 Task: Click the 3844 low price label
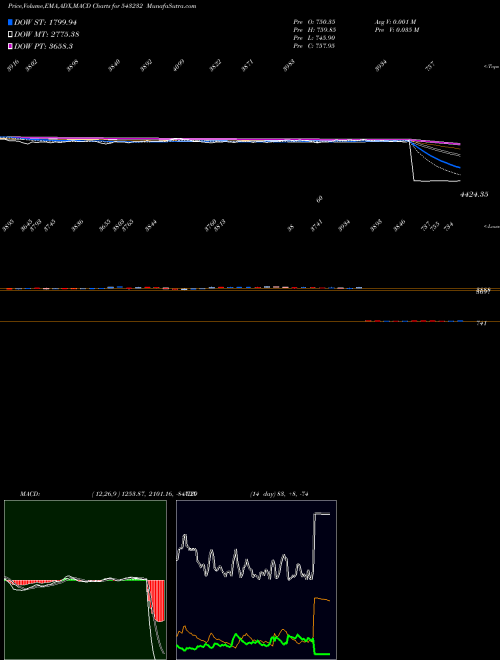tap(151, 226)
